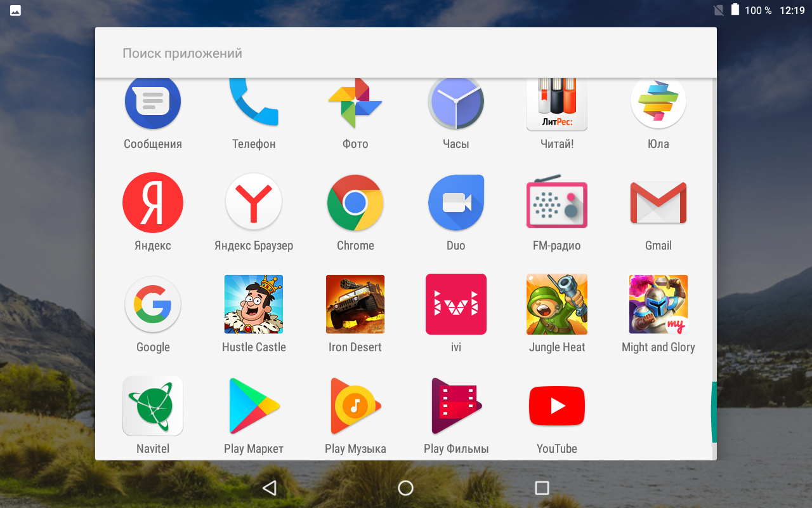The width and height of the screenshot is (812, 508).
Task: Tap the no-SIM icon in status bar
Action: [x=719, y=10]
